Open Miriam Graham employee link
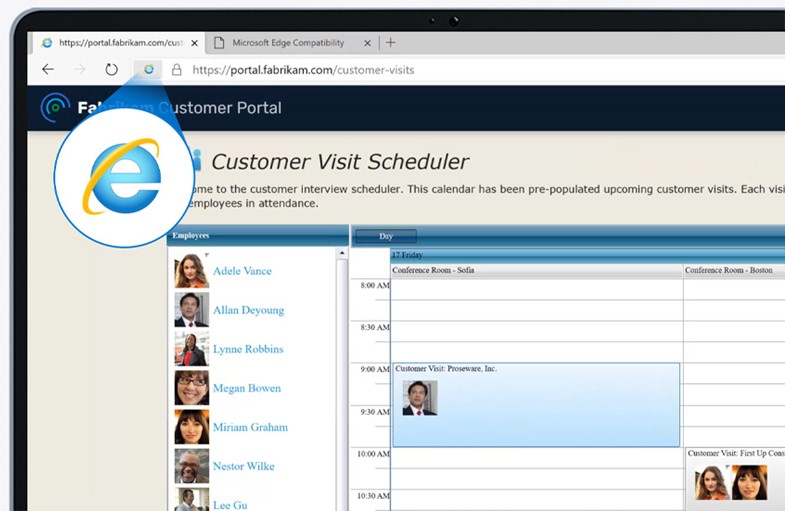 250,427
